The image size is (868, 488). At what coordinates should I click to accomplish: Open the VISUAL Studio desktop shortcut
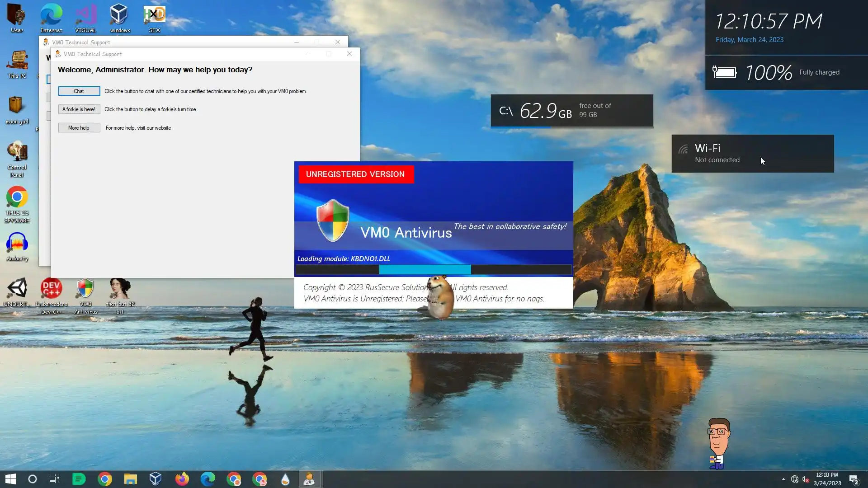[85, 16]
